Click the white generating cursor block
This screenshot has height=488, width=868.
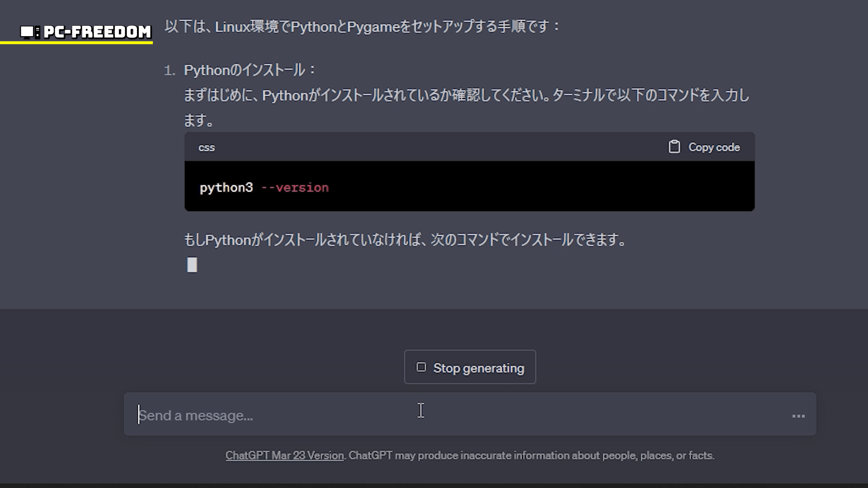click(x=192, y=265)
